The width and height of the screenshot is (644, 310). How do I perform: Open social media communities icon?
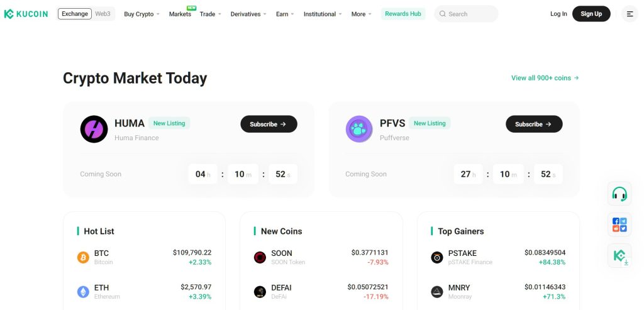619,224
